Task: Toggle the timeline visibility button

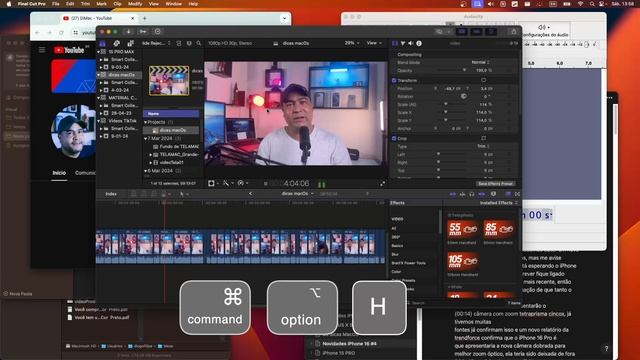Action: 476,31
